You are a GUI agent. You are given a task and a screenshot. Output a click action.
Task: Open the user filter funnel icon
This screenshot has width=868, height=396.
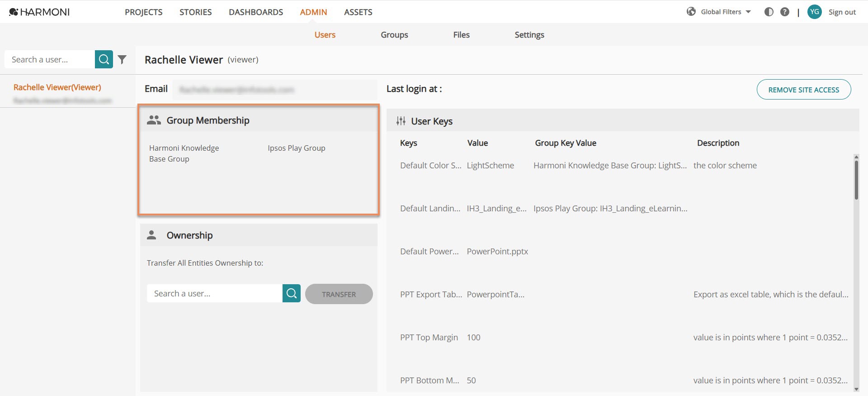122,59
